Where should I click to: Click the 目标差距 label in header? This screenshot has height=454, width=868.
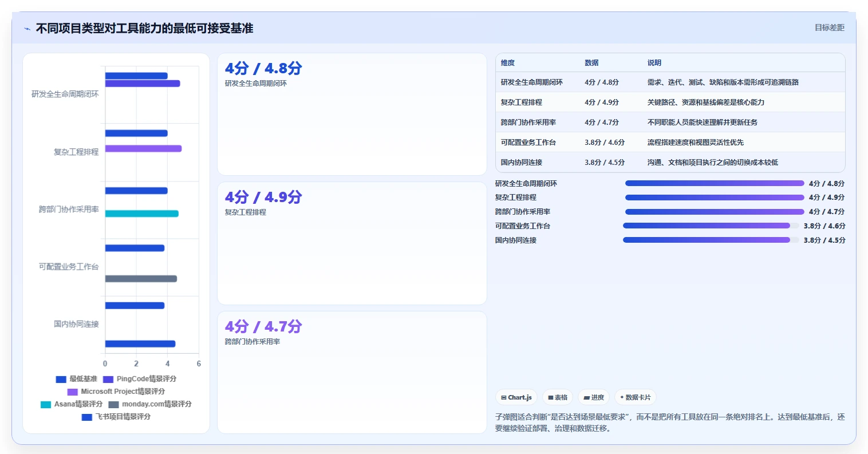click(x=830, y=27)
